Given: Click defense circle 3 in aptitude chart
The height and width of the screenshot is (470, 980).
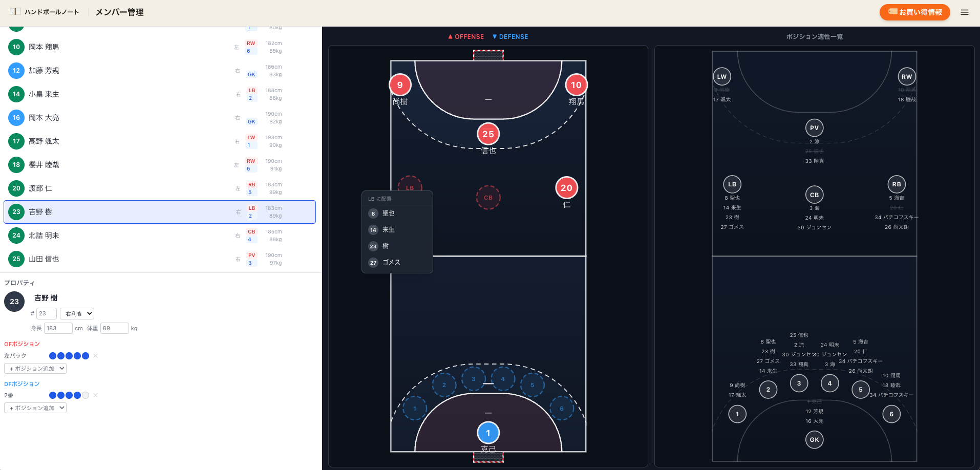Looking at the screenshot, I should [799, 383].
